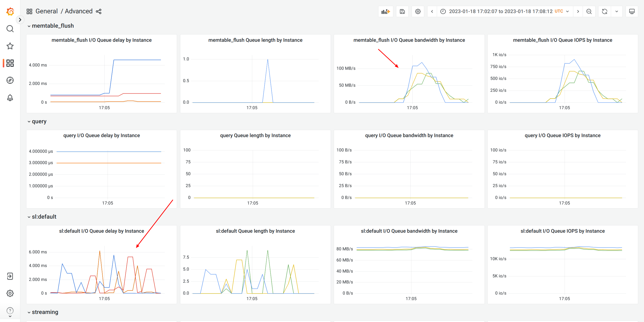The image size is (644, 322).
Task: Enable TV kiosk mode
Action: click(x=632, y=11)
